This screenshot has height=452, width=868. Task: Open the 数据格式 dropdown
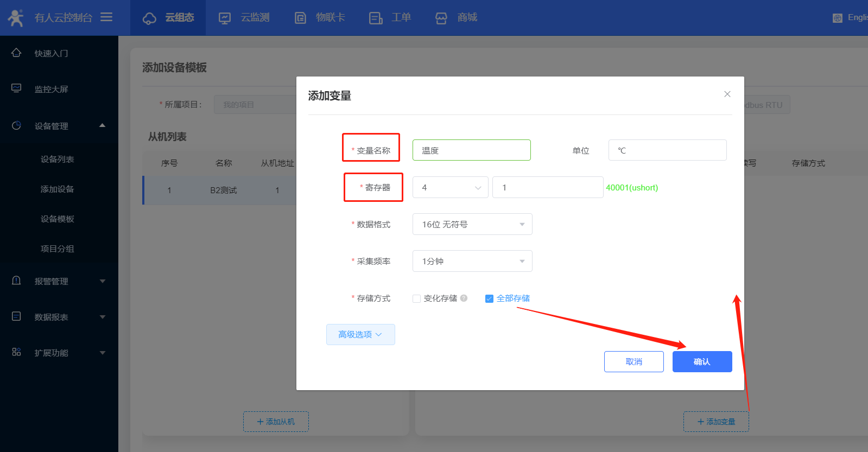click(x=472, y=224)
